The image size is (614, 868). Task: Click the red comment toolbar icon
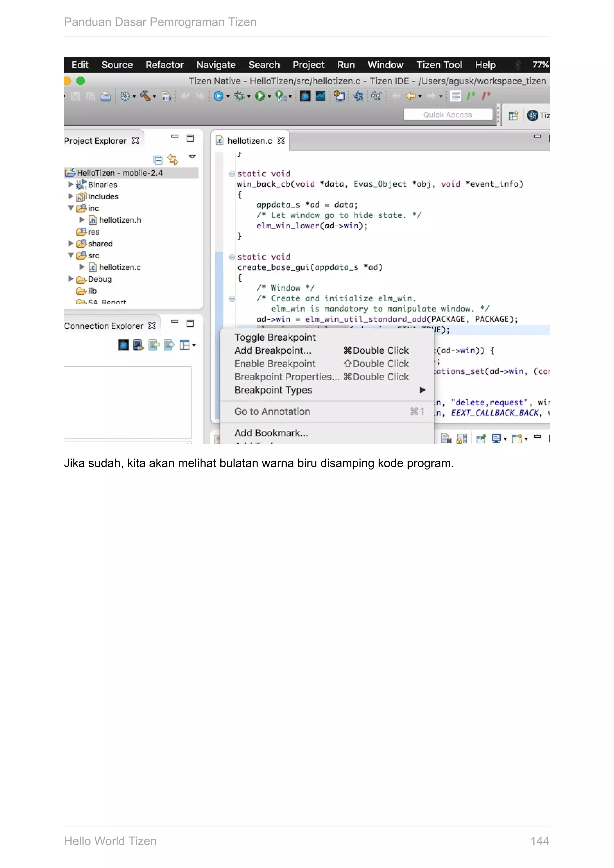coord(486,96)
